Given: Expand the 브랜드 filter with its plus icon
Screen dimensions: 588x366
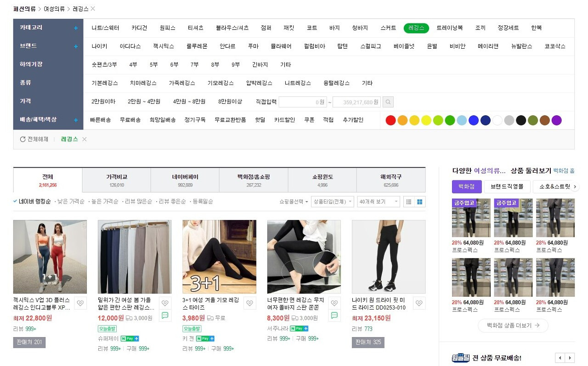Looking at the screenshot, I should click(x=76, y=46).
